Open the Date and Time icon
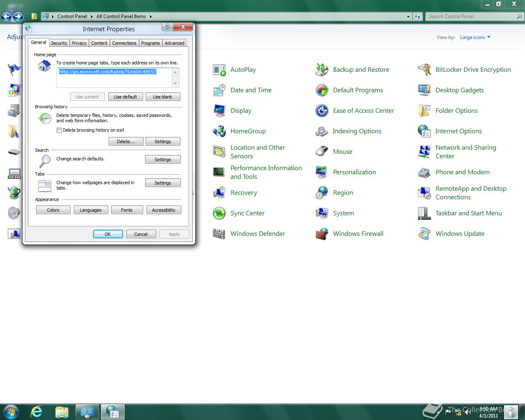525x420 pixels. tap(219, 91)
